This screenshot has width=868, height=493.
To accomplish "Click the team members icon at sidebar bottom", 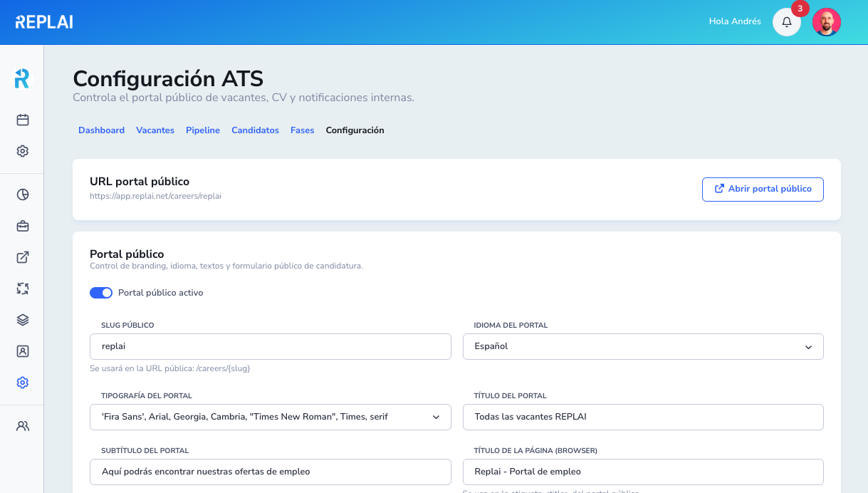I will pos(22,425).
